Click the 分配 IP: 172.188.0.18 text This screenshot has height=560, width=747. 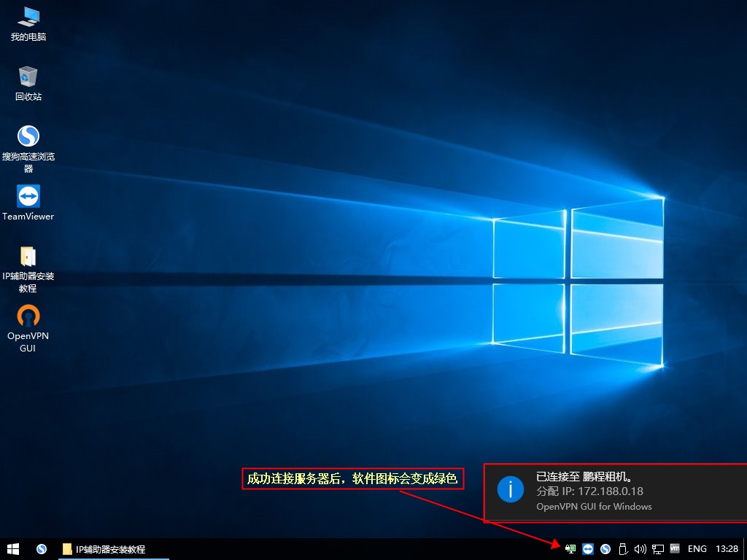click(589, 491)
